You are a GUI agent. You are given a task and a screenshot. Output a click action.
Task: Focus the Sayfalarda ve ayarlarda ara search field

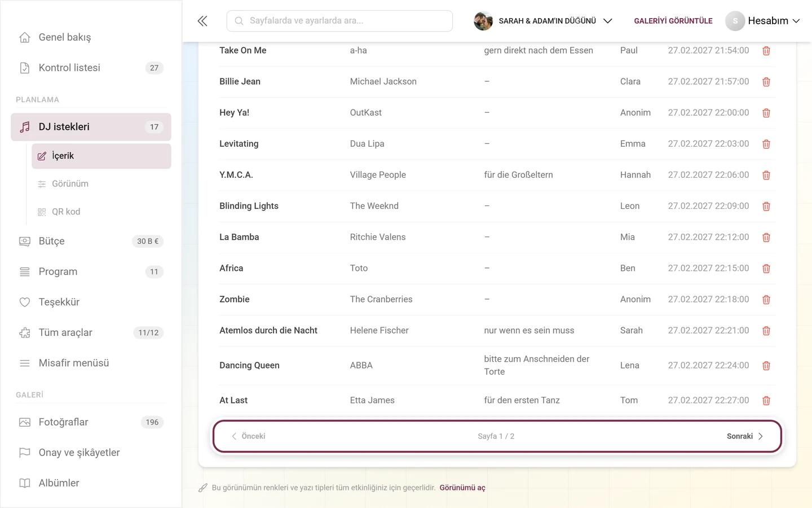[x=339, y=21]
